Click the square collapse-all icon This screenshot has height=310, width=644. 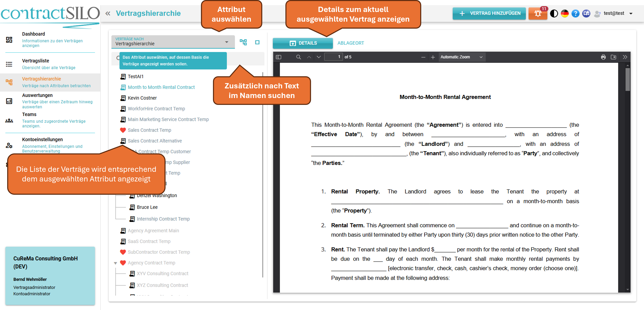click(257, 42)
